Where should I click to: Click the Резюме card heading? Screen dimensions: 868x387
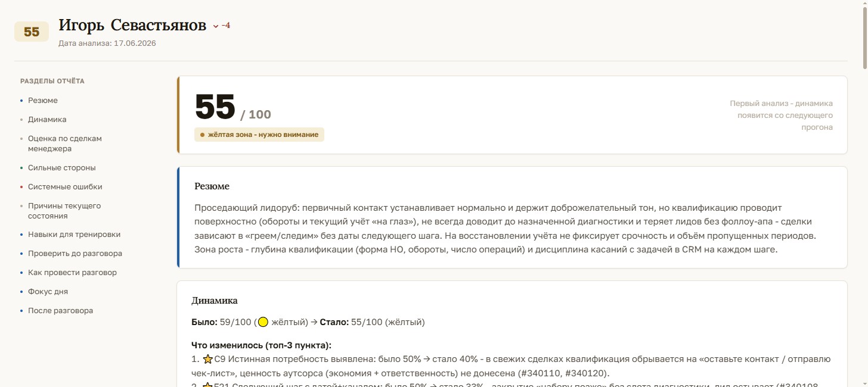click(x=212, y=186)
